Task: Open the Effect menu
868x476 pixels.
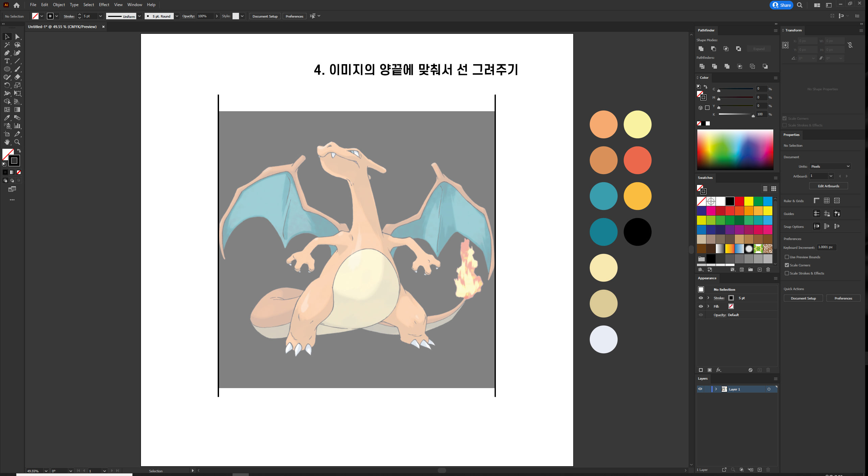Action: point(104,5)
